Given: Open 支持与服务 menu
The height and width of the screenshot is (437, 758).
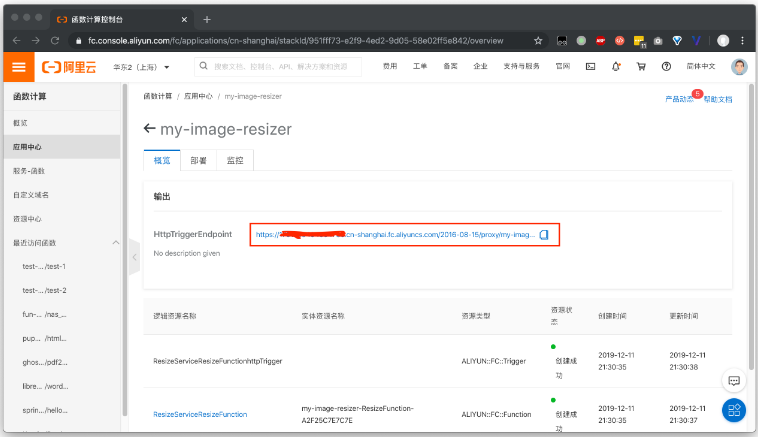Looking at the screenshot, I should click(x=521, y=66).
